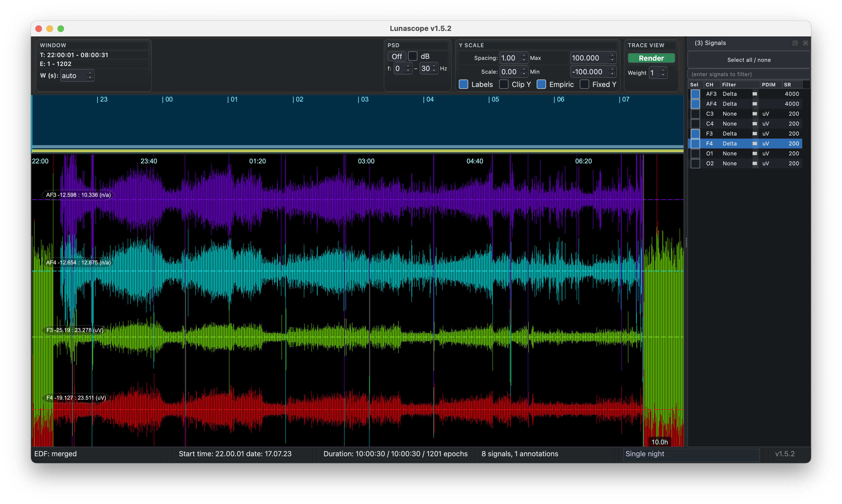
Task: Click the SR column header
Action: (787, 84)
